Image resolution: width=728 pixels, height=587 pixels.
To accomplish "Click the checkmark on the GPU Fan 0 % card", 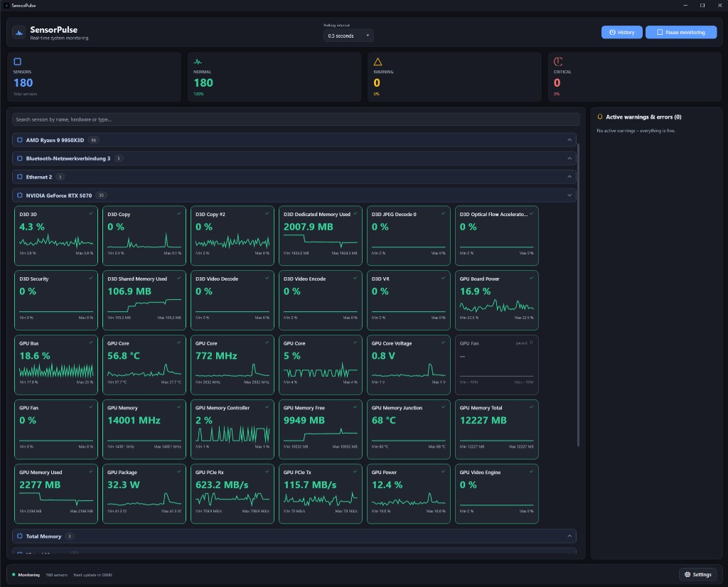I will (90, 407).
